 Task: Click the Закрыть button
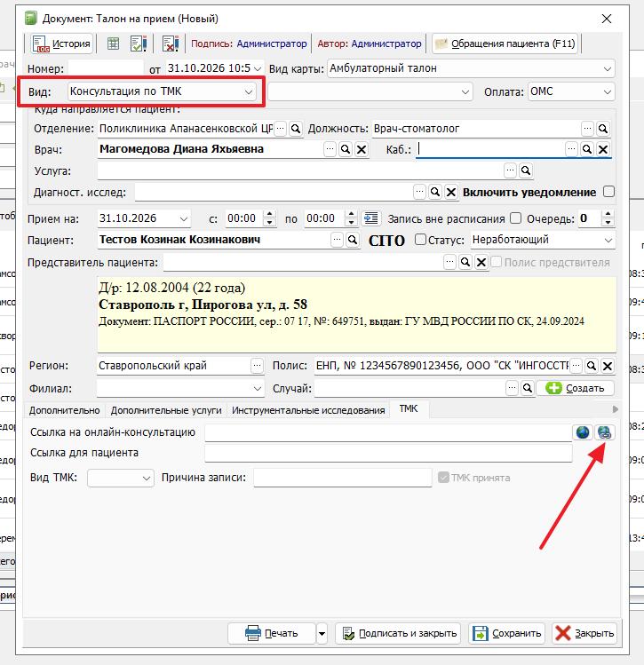point(584,633)
